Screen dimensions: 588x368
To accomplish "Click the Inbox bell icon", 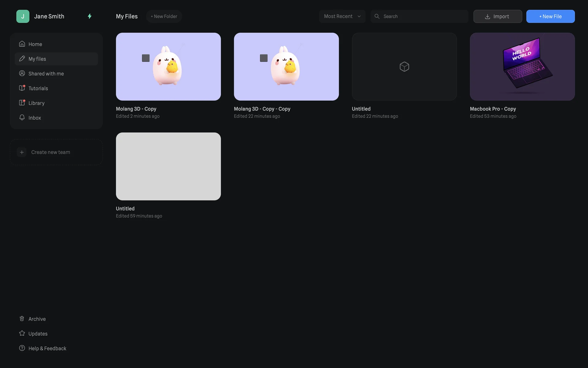I will click(22, 117).
